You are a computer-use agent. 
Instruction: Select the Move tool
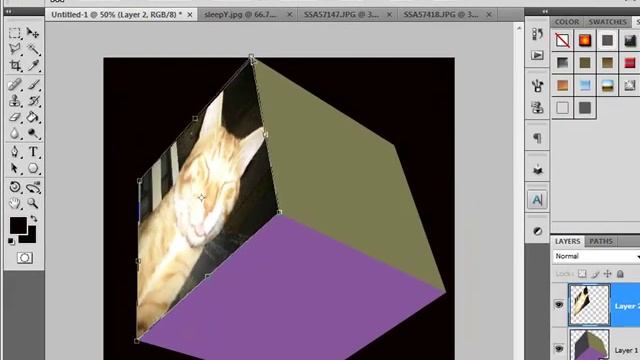[33, 33]
